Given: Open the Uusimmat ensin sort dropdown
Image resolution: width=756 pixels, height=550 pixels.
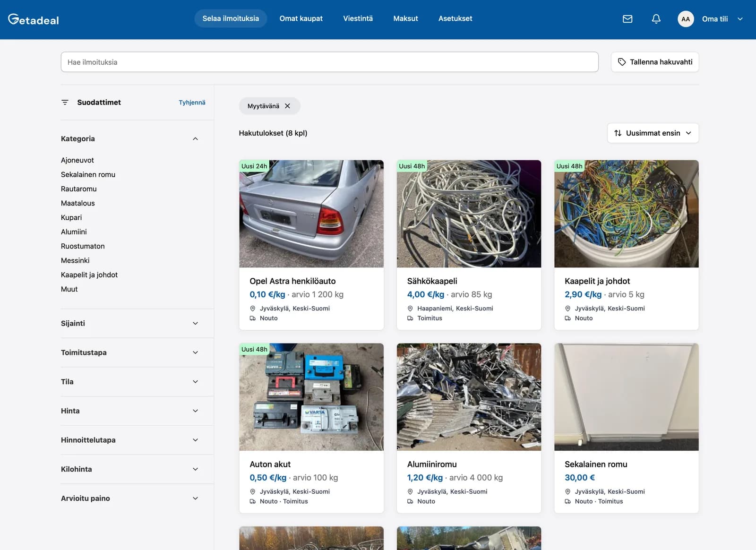Looking at the screenshot, I should point(653,133).
